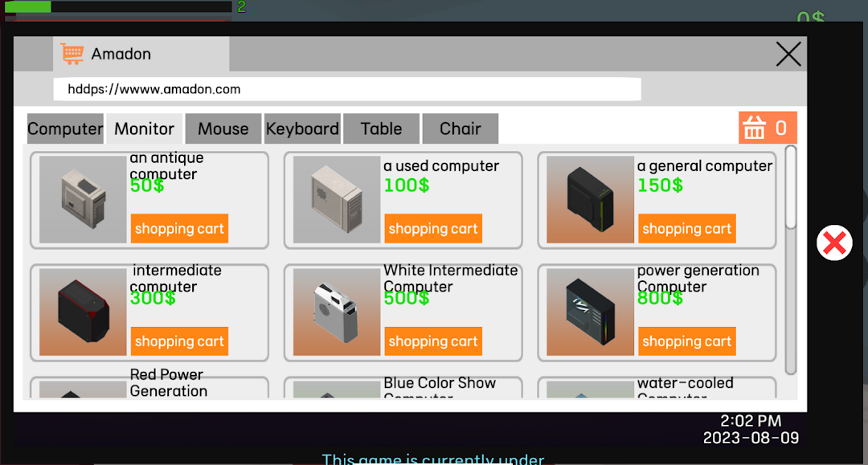
Task: Click the 150$ price label
Action: pyautogui.click(x=661, y=186)
